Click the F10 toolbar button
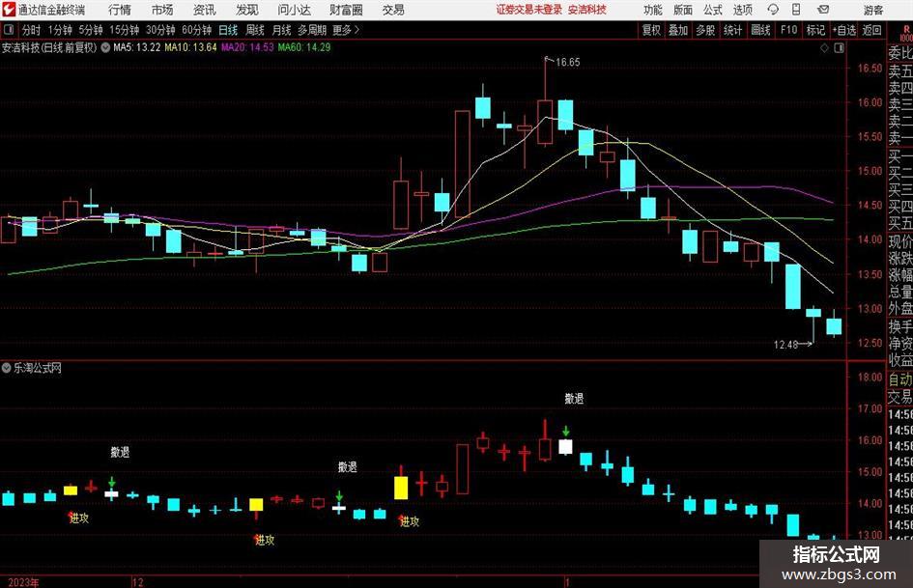 [789, 30]
